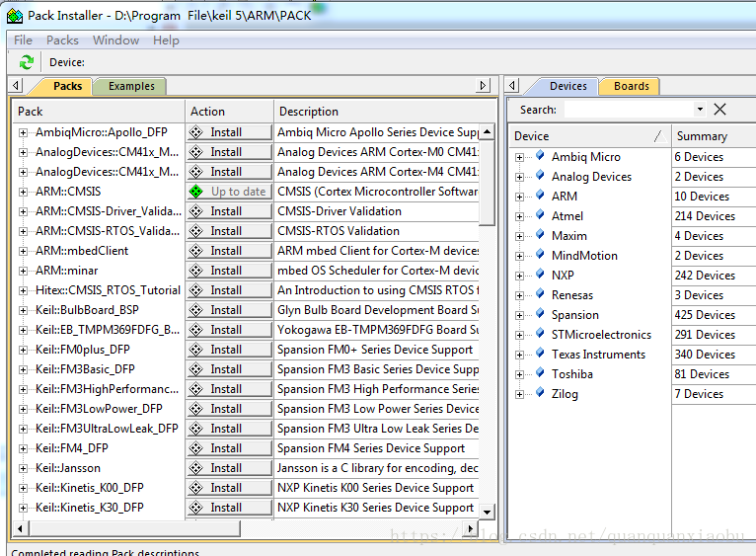Expand the Texas Instruments device tree

click(519, 355)
